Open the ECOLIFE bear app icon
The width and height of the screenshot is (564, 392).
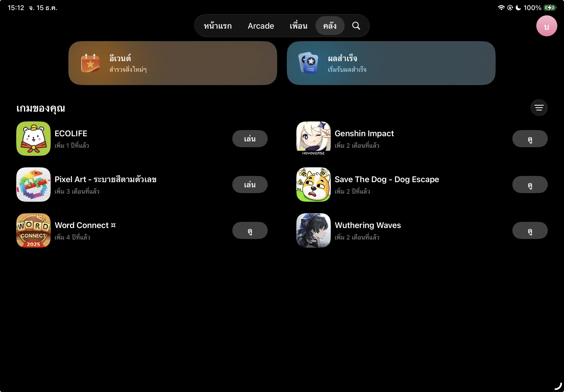pyautogui.click(x=33, y=139)
